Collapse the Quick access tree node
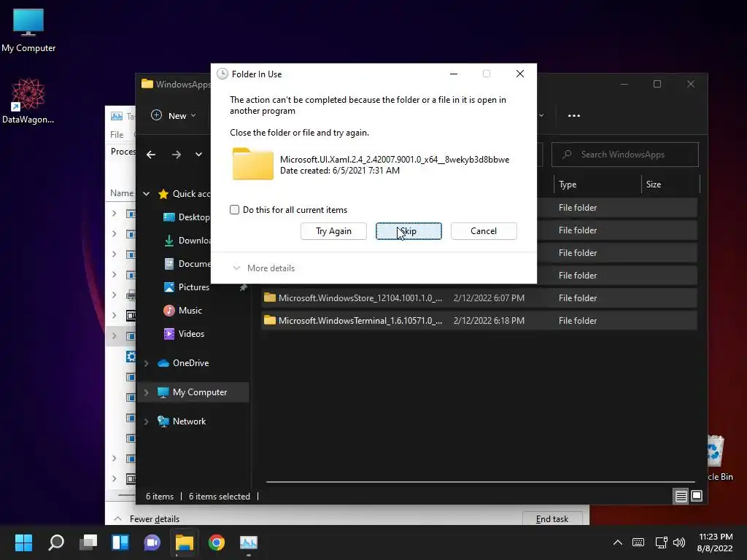Screen dimensions: 747x560 [x=146, y=194]
